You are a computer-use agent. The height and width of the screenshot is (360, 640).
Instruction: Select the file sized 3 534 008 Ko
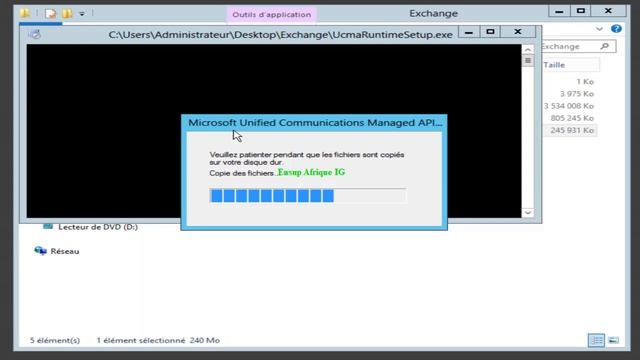(x=569, y=106)
